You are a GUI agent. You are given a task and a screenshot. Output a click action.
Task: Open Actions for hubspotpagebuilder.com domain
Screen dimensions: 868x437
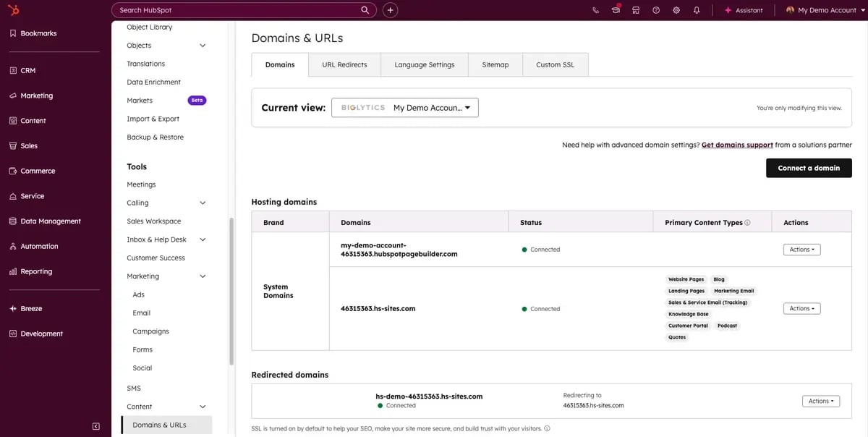pos(801,250)
